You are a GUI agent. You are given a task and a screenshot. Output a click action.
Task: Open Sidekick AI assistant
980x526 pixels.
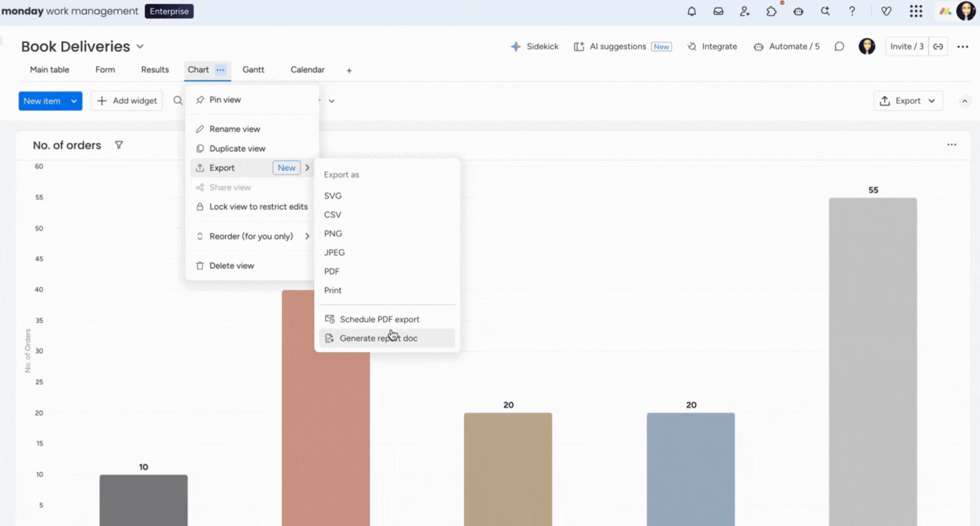click(x=535, y=46)
